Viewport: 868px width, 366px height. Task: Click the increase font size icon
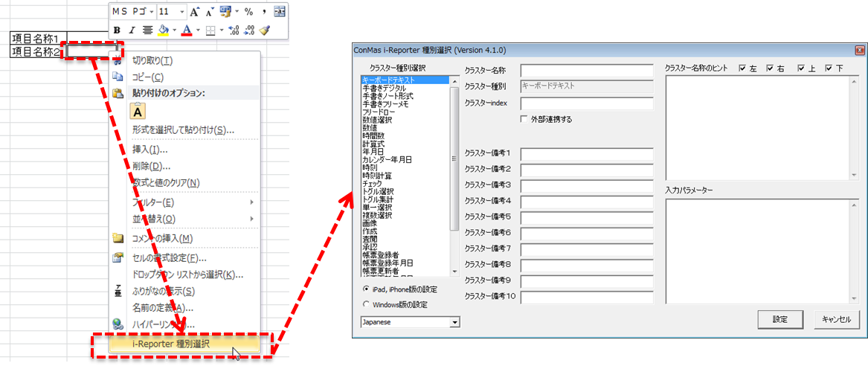(194, 12)
